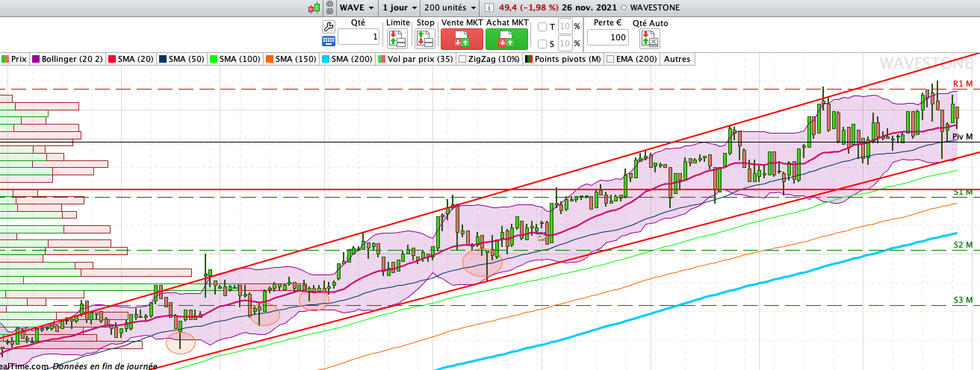Open the WAVE ticker dropdown
980x370 pixels.
pyautogui.click(x=357, y=7)
